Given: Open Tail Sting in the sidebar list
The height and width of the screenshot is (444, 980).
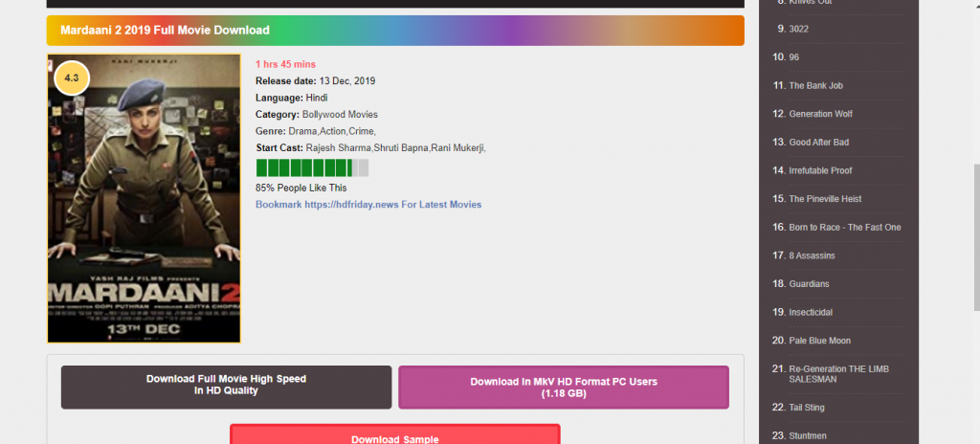Looking at the screenshot, I should tap(807, 407).
